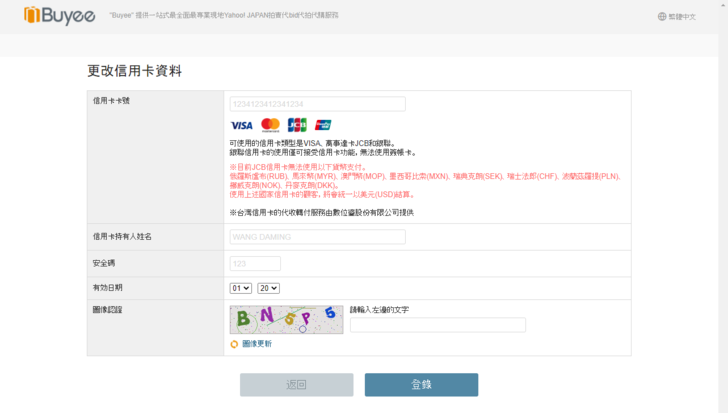Image resolution: width=728 pixels, height=413 pixels.
Task: Click the 信用卡持有人姓名 label
Action: click(x=122, y=237)
